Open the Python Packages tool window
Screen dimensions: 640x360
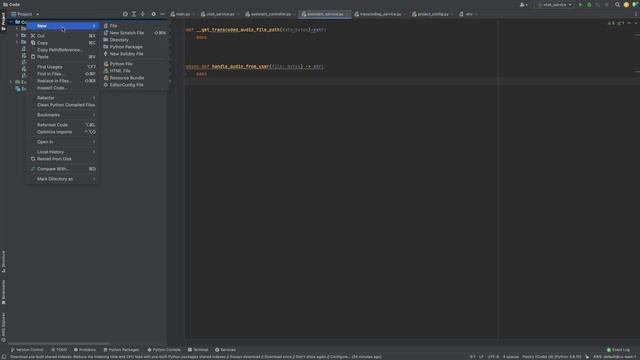coord(121,350)
